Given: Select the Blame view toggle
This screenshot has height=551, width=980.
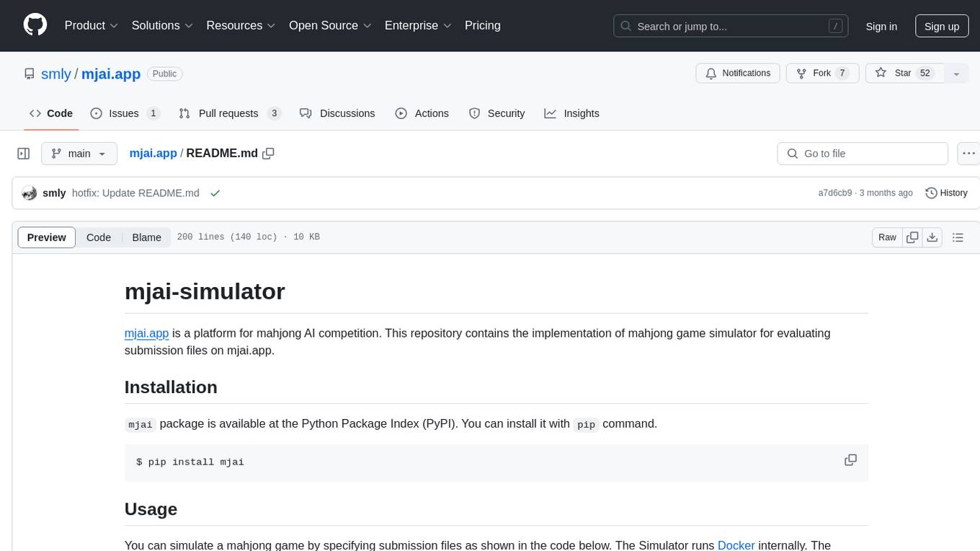Looking at the screenshot, I should point(146,237).
